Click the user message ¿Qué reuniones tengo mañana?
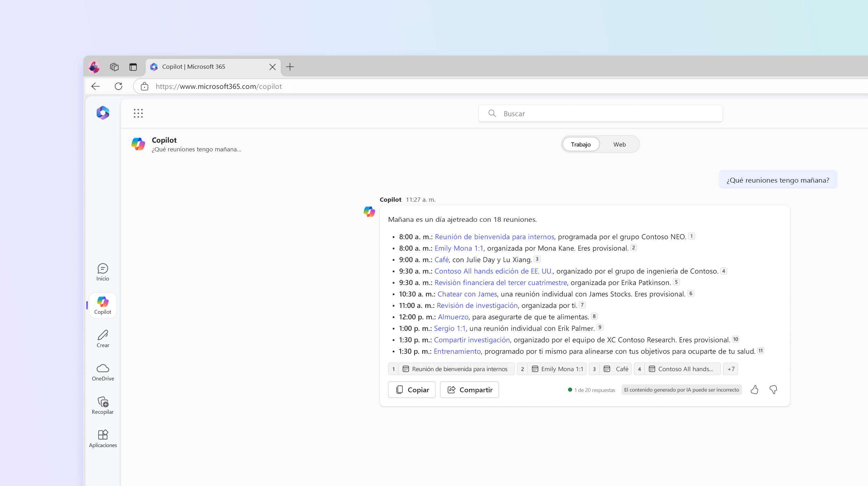The width and height of the screenshot is (868, 486). 778,180
